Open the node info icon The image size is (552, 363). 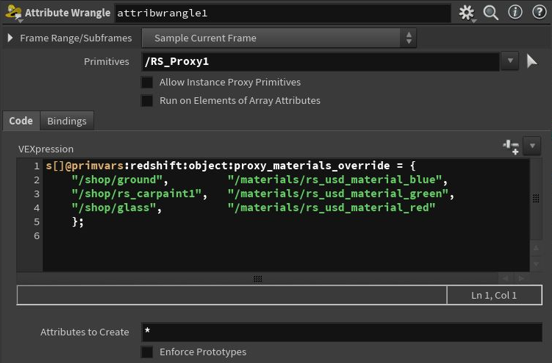[515, 12]
